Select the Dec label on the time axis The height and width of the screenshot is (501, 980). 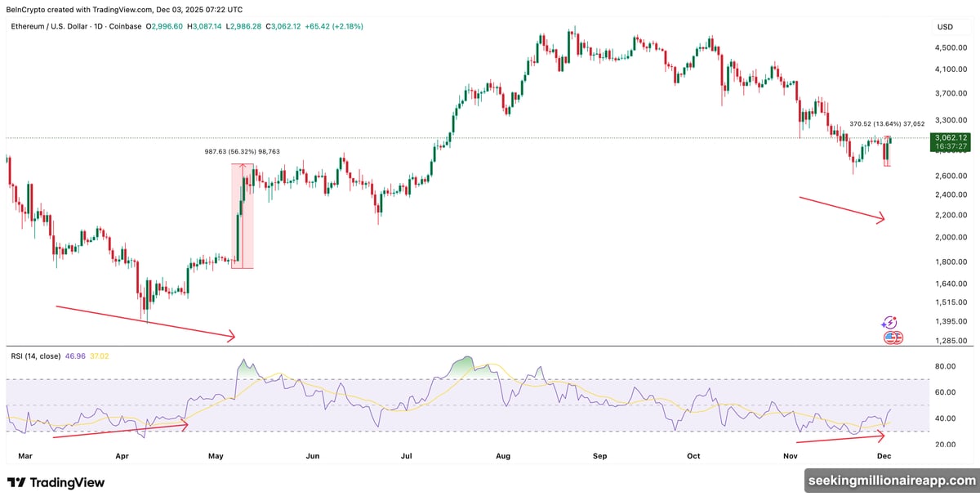[884, 456]
